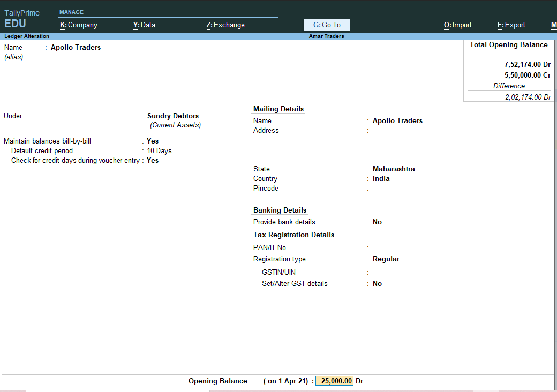Open the K: Company menu
Screen dimensions: 557x392
click(x=78, y=25)
